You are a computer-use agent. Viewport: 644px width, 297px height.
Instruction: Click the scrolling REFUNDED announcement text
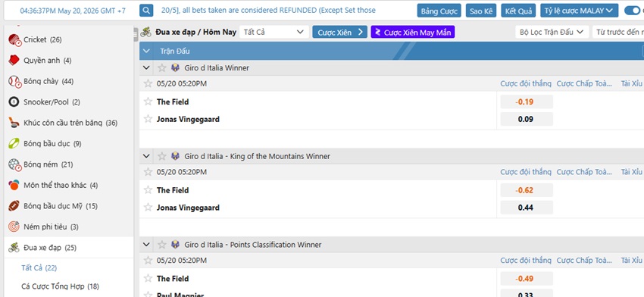268,11
